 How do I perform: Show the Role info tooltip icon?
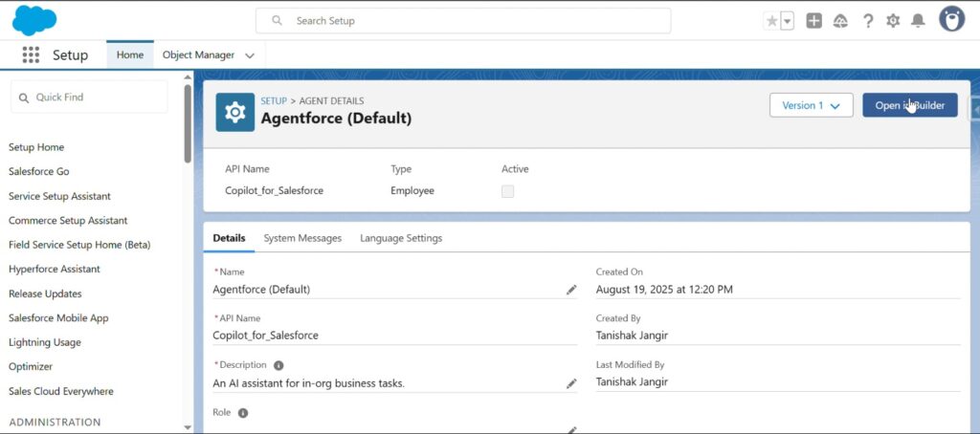coord(243,413)
